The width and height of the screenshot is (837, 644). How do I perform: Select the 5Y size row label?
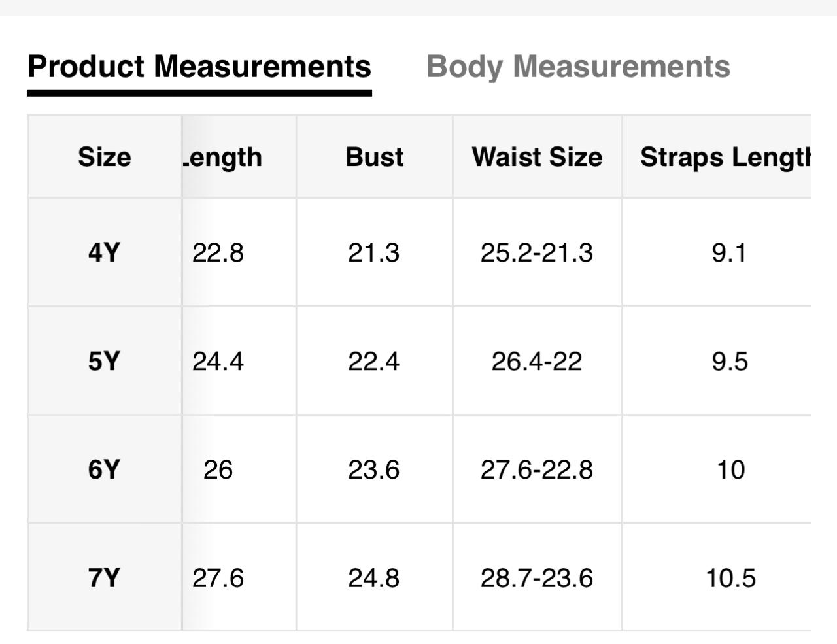(104, 361)
